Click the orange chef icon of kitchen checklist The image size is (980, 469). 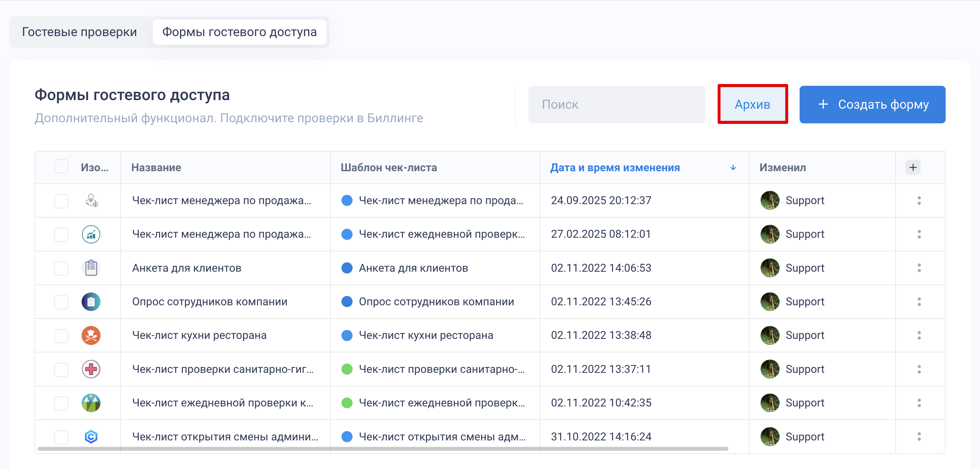91,335
